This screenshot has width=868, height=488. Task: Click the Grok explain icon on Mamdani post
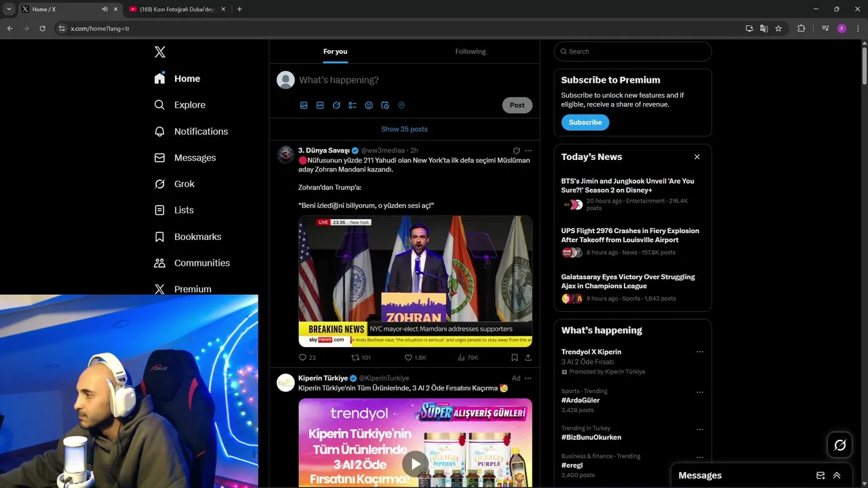point(516,150)
